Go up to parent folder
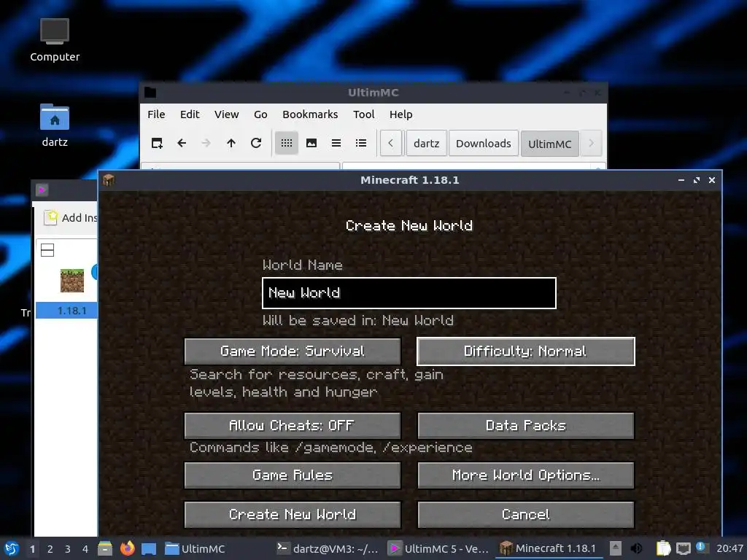 231,143
